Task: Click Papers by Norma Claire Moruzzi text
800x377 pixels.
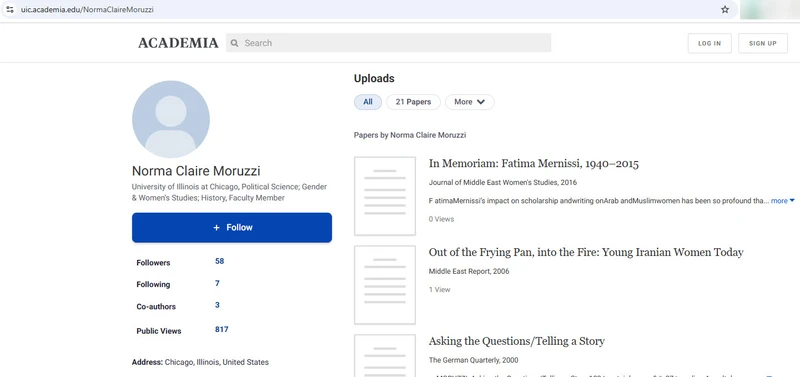Action: [x=410, y=135]
